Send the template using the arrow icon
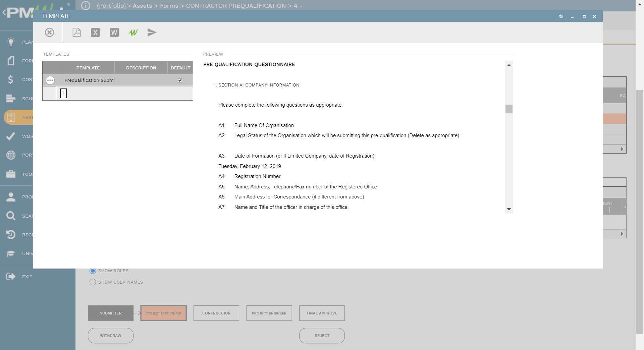 pyautogui.click(x=152, y=32)
